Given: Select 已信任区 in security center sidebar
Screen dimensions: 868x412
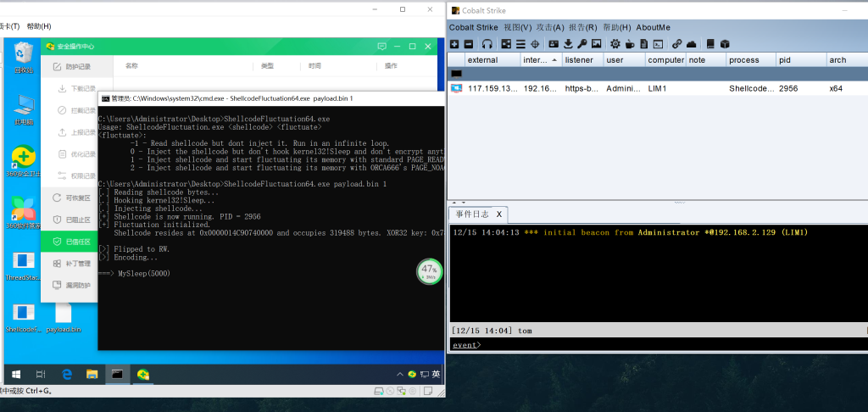Looking at the screenshot, I should coord(70,242).
